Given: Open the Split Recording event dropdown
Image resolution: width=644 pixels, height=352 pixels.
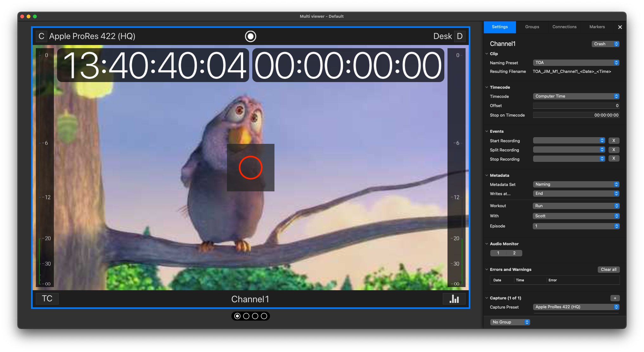Looking at the screenshot, I should (x=569, y=150).
